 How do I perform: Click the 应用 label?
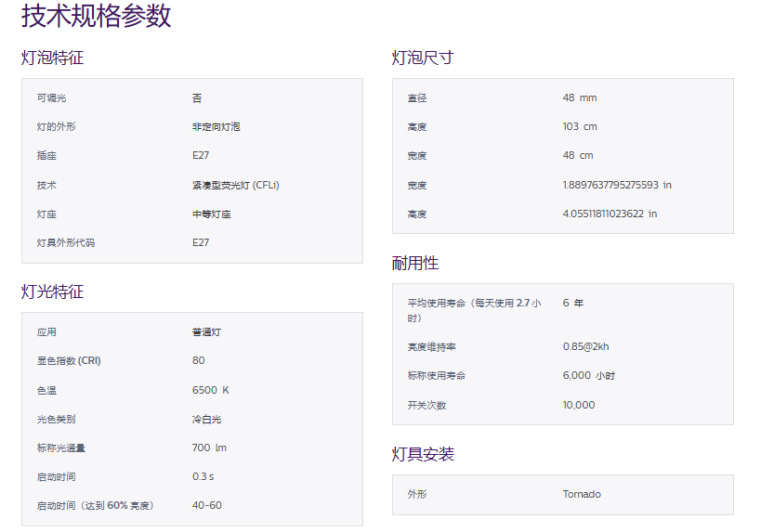click(46, 332)
